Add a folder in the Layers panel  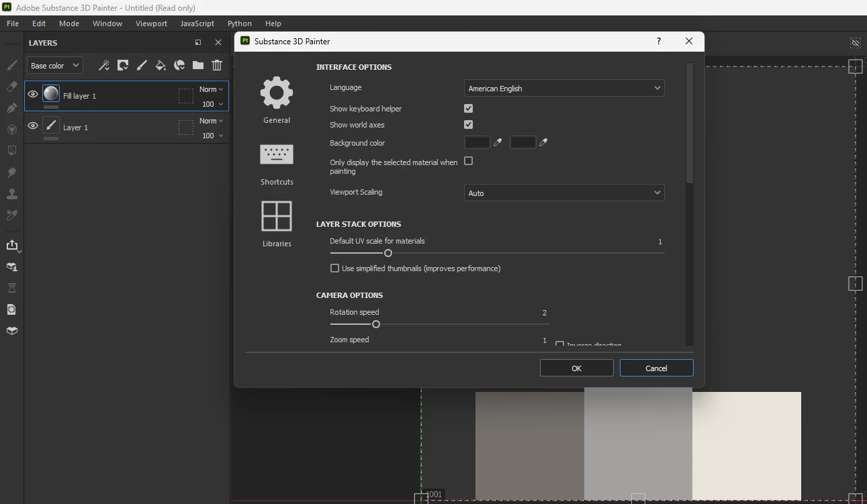point(198,65)
